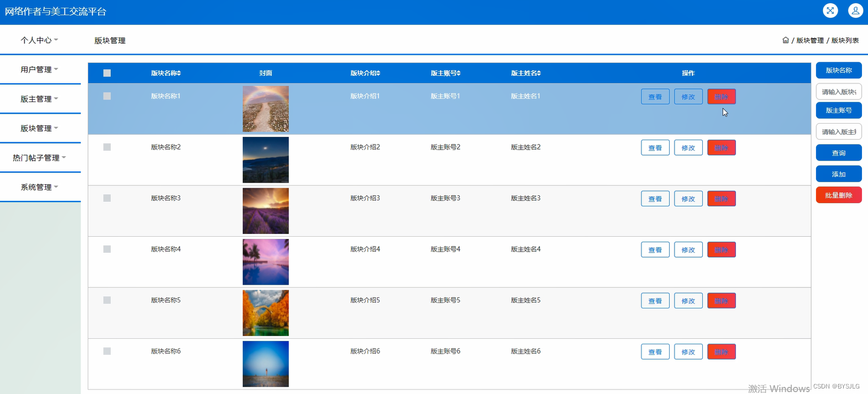This screenshot has height=394, width=868.
Task: Click the fullscreen toggle icon in header
Action: [x=830, y=10]
